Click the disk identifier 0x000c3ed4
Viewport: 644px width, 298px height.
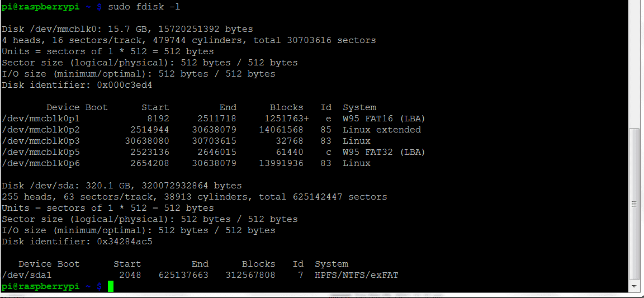[125, 85]
